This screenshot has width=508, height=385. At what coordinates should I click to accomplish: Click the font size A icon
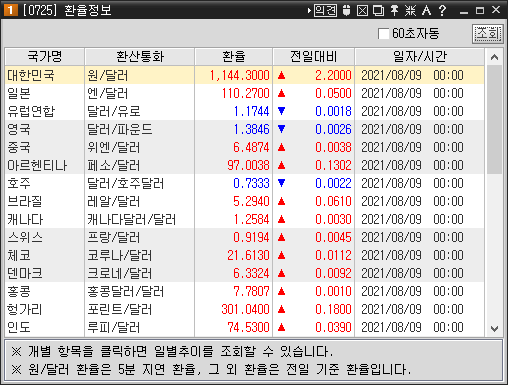point(426,11)
